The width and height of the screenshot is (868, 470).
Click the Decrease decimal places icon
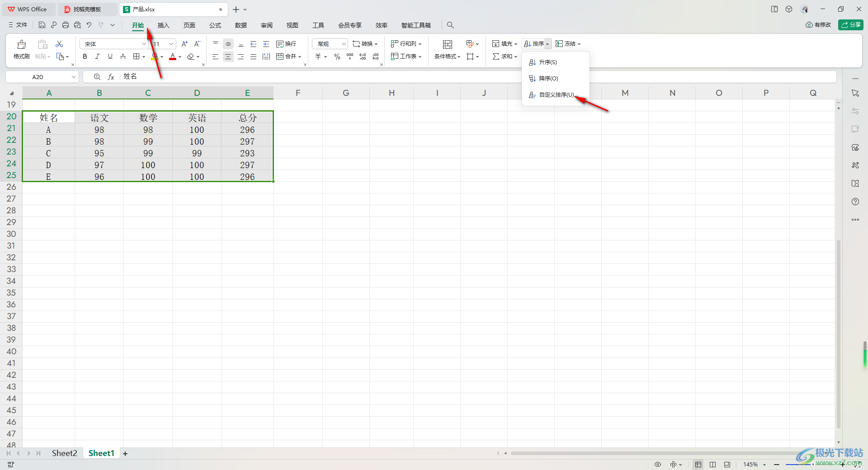(x=376, y=56)
